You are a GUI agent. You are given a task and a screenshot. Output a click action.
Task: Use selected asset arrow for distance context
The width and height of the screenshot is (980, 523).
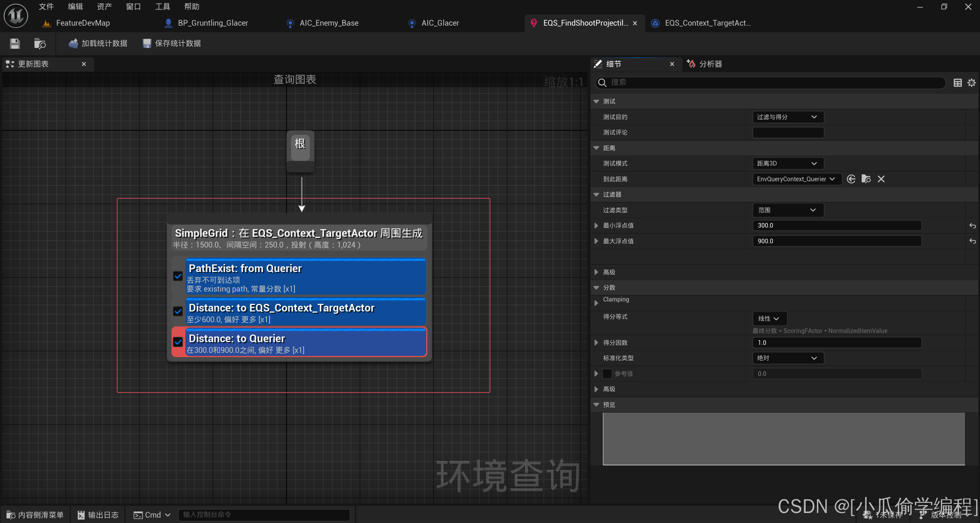[851, 179]
